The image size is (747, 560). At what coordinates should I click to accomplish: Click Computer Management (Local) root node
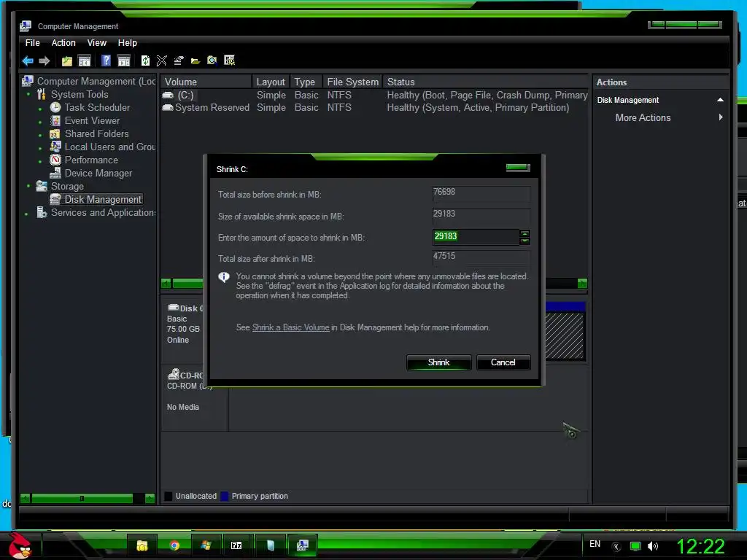(96, 82)
